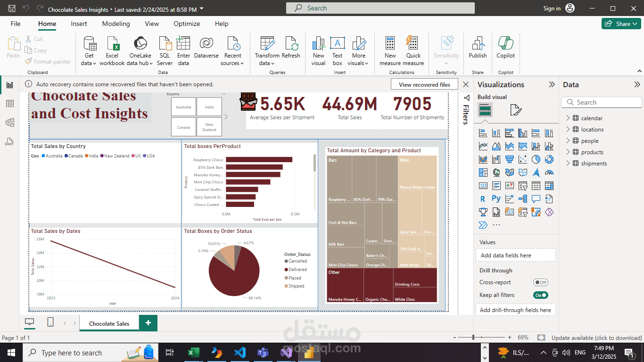Select the Gauge visualization
This screenshot has width=644, height=362.
tap(549, 173)
